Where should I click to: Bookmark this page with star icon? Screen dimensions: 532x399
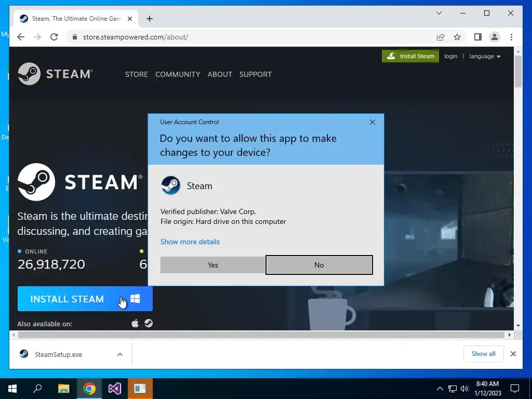point(457,37)
